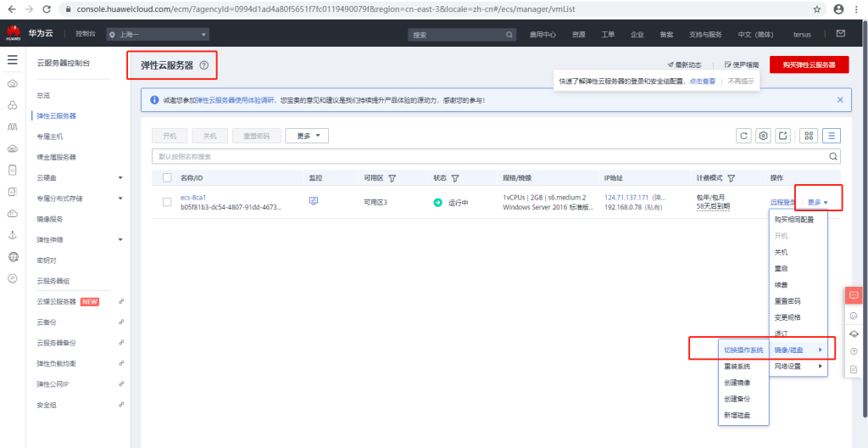Image resolution: width=868 pixels, height=448 pixels.
Task: Refresh the server list with the circular arrow
Action: pyautogui.click(x=744, y=136)
